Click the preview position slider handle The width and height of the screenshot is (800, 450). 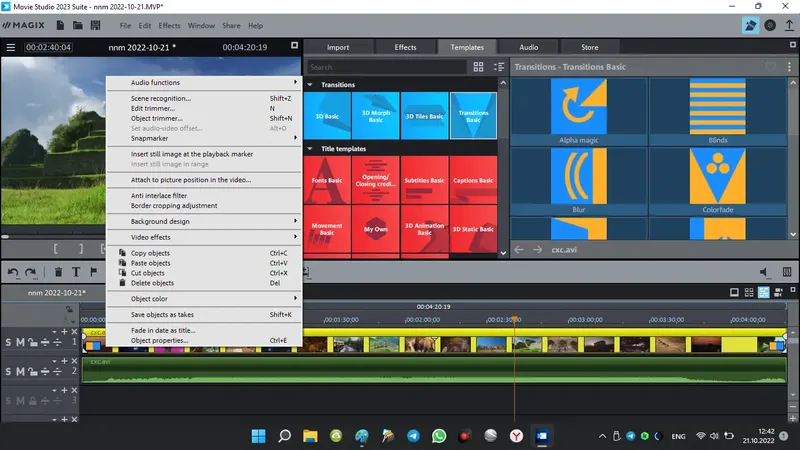5,237
